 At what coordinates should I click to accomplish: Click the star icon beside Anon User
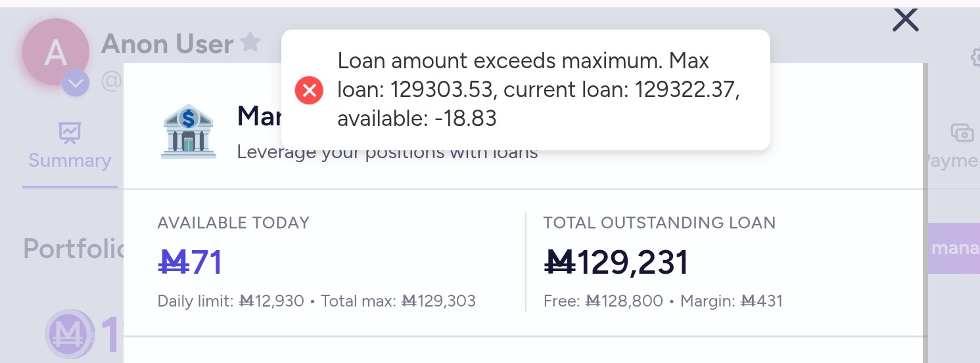(250, 43)
